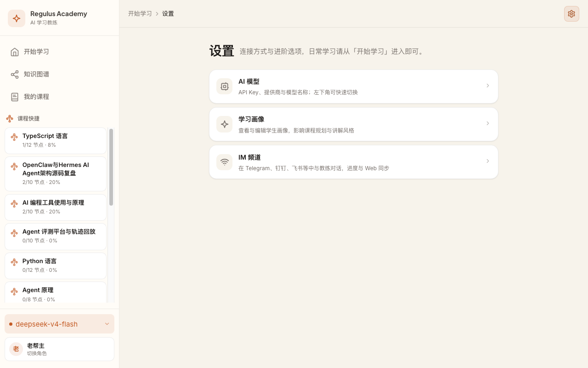The image size is (588, 368).
Task: Click the 设置 page heading
Action: point(222,51)
